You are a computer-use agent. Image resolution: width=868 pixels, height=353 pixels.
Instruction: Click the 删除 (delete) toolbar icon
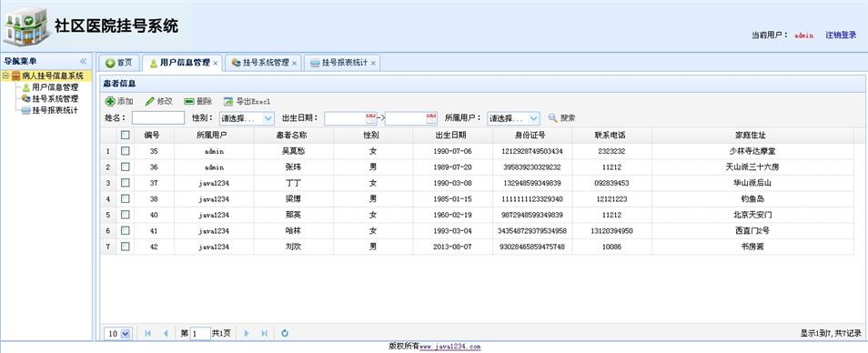coord(189,102)
